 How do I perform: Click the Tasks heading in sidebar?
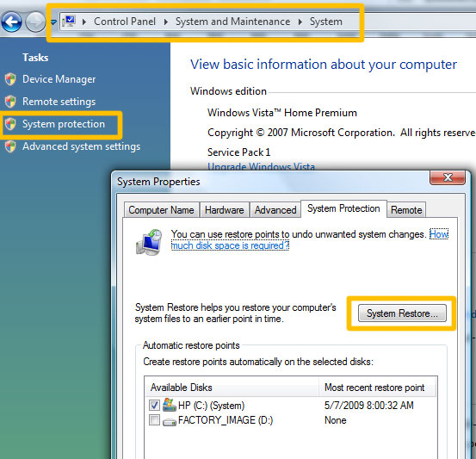35,58
